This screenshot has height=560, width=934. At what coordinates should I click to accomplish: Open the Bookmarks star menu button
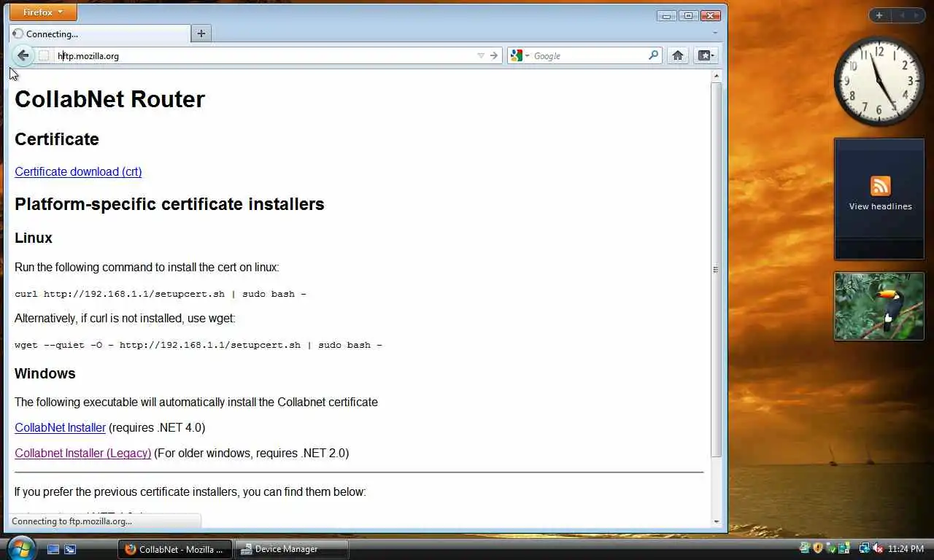[706, 55]
